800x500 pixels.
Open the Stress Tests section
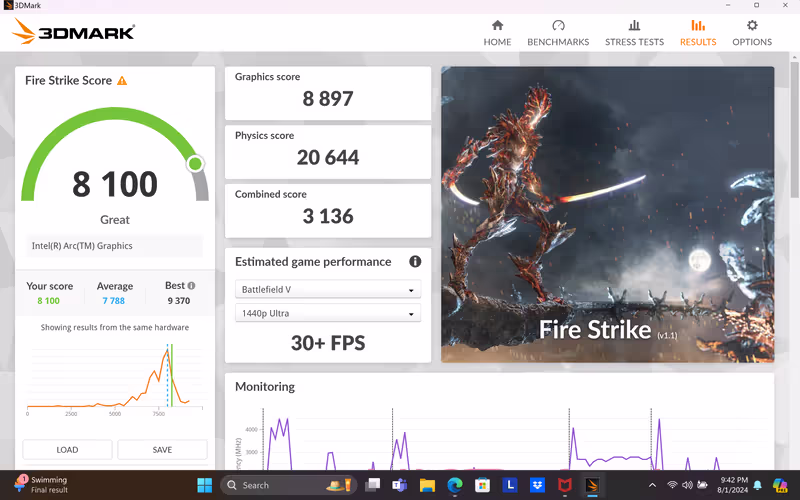[x=634, y=33]
